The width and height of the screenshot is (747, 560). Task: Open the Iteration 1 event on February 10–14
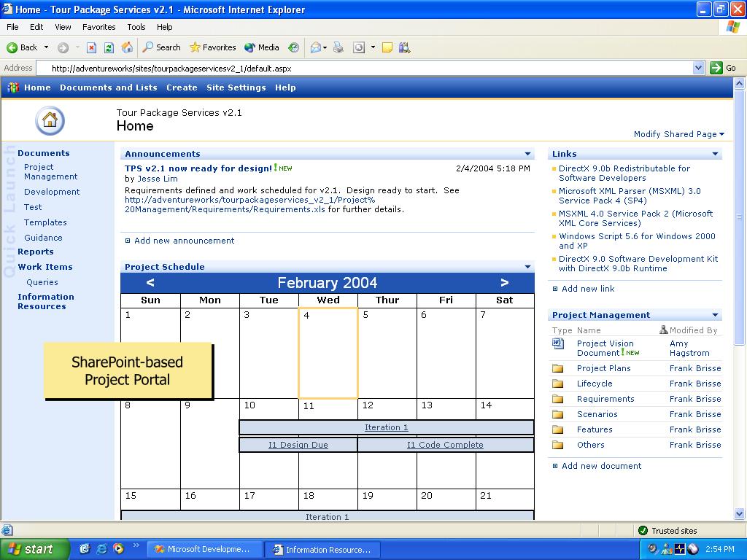coord(387,427)
